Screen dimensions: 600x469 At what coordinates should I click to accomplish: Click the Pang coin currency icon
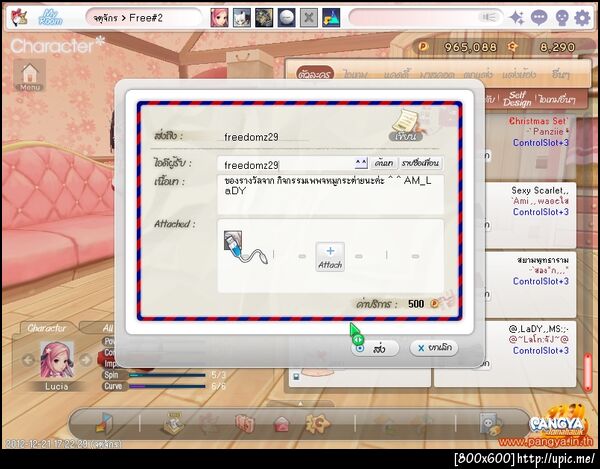point(423,47)
